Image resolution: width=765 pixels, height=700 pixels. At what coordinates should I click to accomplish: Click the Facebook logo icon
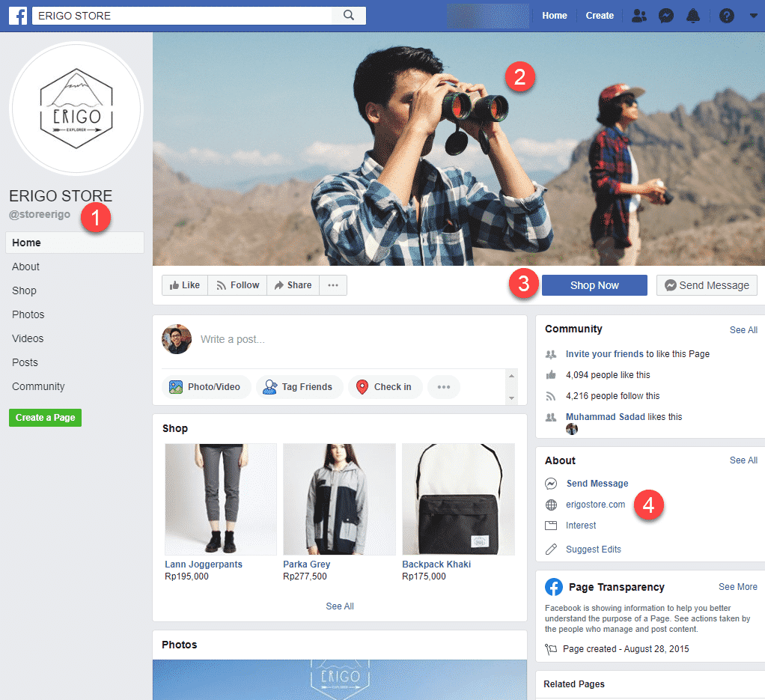pyautogui.click(x=18, y=16)
